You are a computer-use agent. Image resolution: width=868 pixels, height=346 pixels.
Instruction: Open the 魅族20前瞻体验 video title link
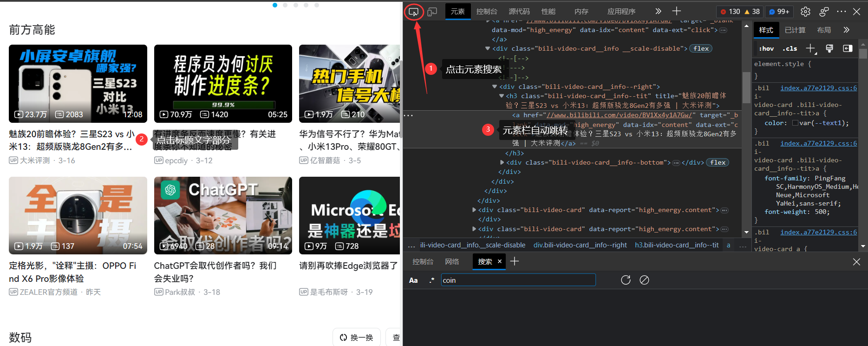pos(72,140)
